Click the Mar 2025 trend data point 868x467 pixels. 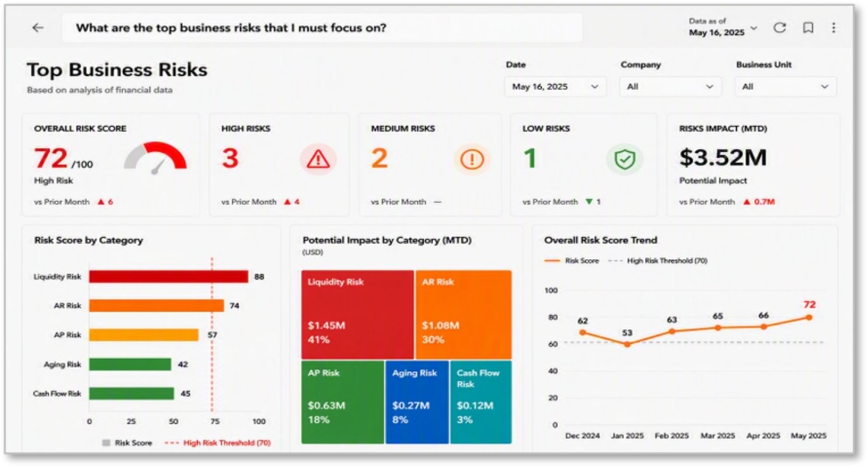click(718, 327)
